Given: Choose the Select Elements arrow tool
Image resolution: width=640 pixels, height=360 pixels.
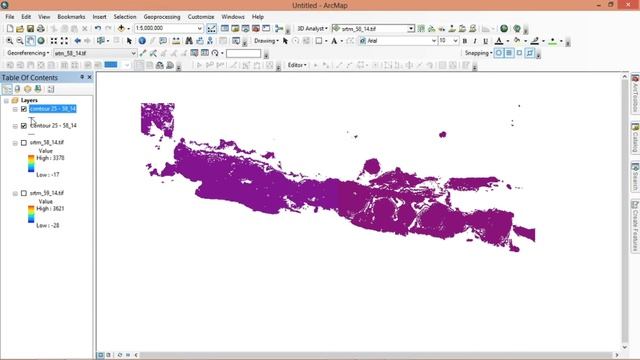Looking at the screenshot, I should click(x=129, y=41).
